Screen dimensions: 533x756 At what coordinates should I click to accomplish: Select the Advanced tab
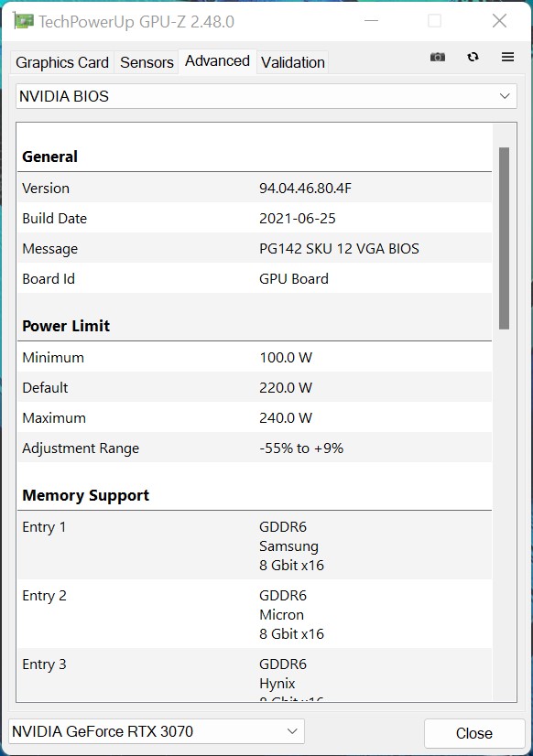(217, 61)
